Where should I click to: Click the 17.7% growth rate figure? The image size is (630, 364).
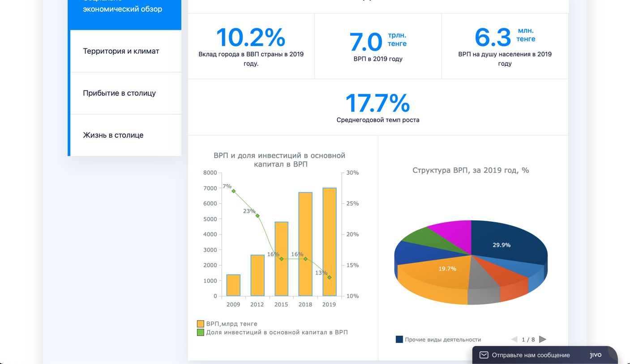pos(377,103)
